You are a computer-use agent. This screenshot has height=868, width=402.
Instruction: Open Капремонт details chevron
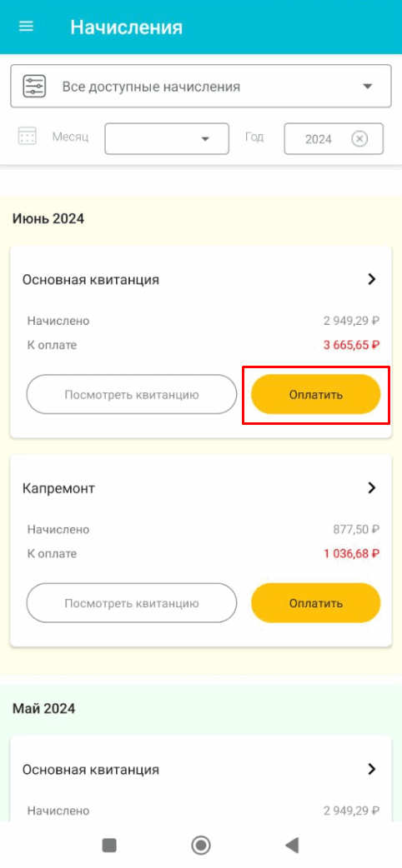click(372, 487)
